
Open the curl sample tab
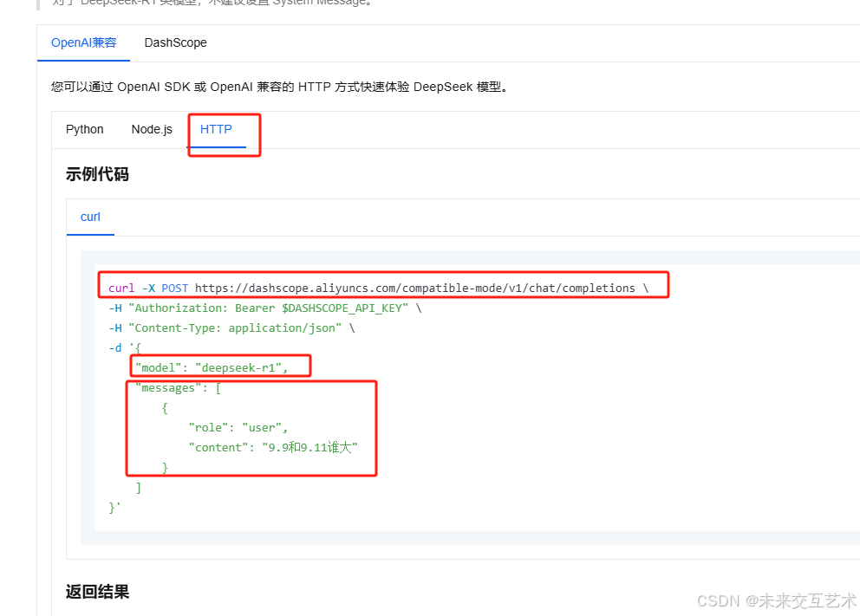tap(90, 217)
